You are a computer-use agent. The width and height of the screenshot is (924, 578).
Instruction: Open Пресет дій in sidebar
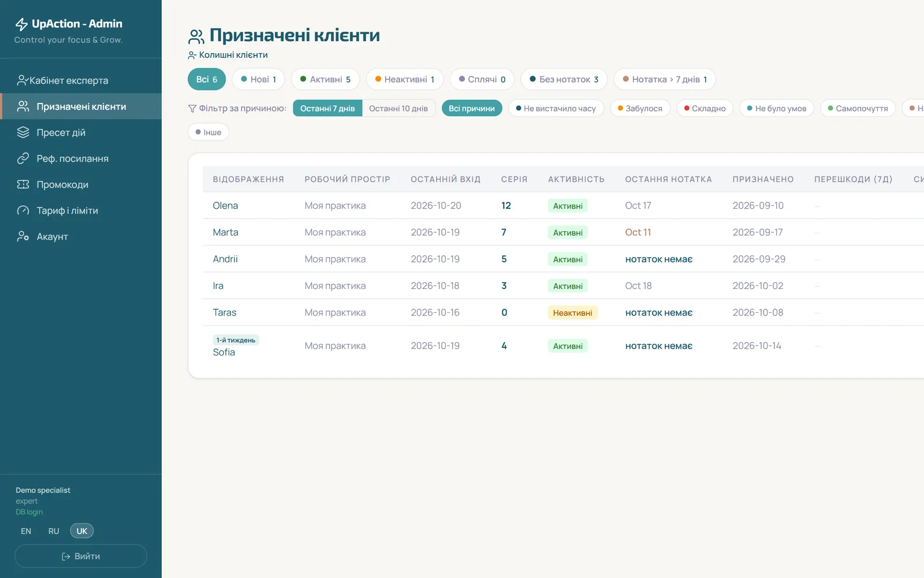click(81, 132)
